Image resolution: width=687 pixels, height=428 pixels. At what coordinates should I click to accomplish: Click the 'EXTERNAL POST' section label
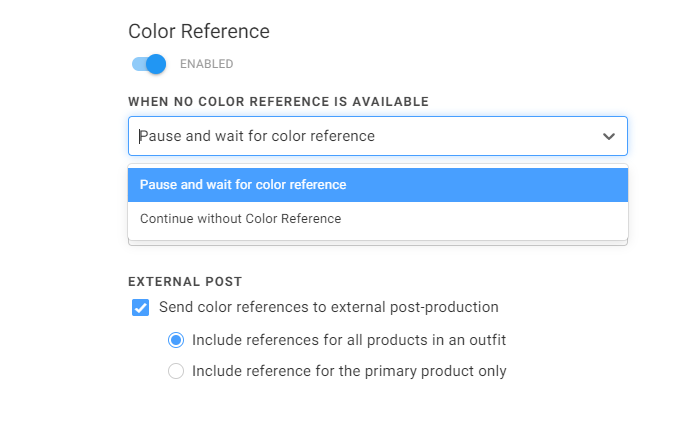click(x=185, y=282)
